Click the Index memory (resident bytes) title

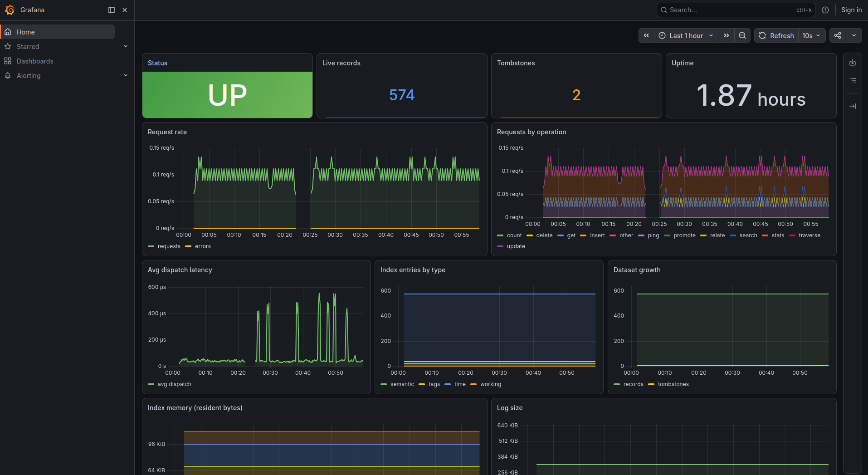(195, 408)
